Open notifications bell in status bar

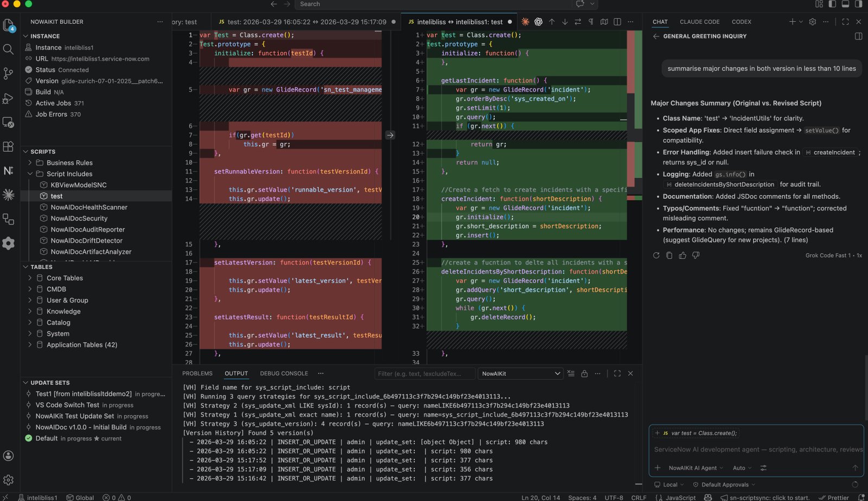point(861,497)
